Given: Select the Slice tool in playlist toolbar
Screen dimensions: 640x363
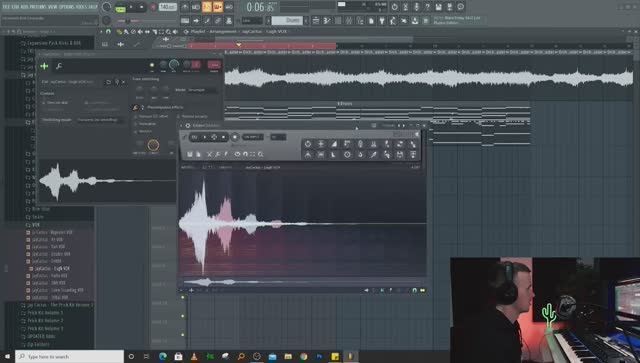Looking at the screenshot, I should click(x=154, y=31).
